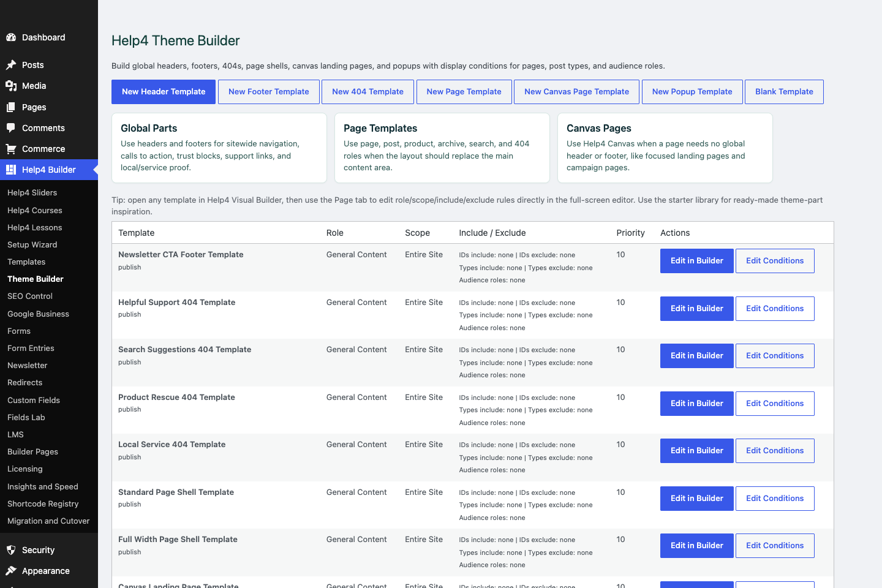Click New Canvas Page Template button
This screenshot has height=588, width=882.
point(576,92)
